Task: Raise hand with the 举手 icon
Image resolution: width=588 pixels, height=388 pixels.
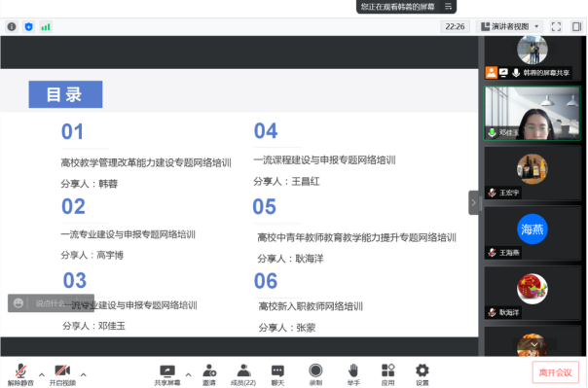Action: tap(353, 374)
